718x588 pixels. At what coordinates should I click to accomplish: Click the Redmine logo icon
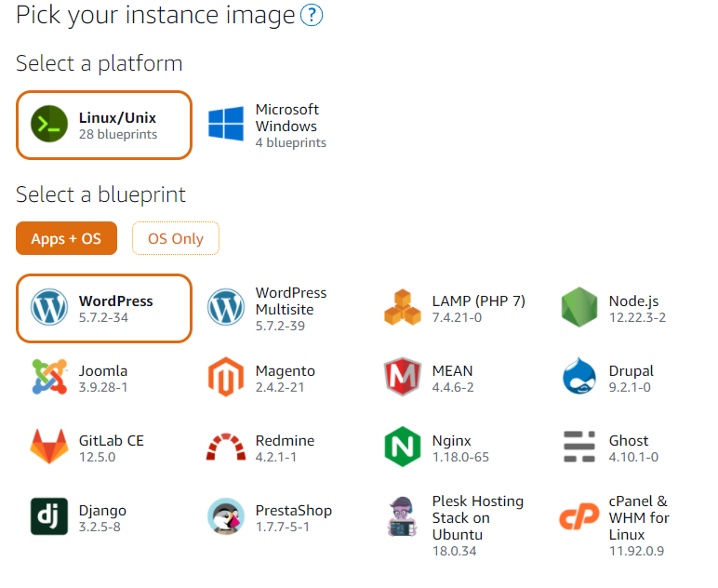pyautogui.click(x=226, y=448)
